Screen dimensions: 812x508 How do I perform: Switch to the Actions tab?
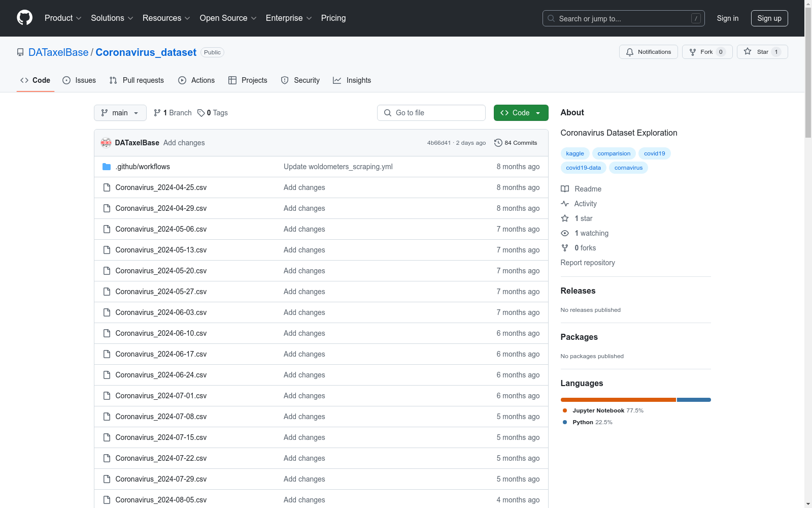click(196, 80)
